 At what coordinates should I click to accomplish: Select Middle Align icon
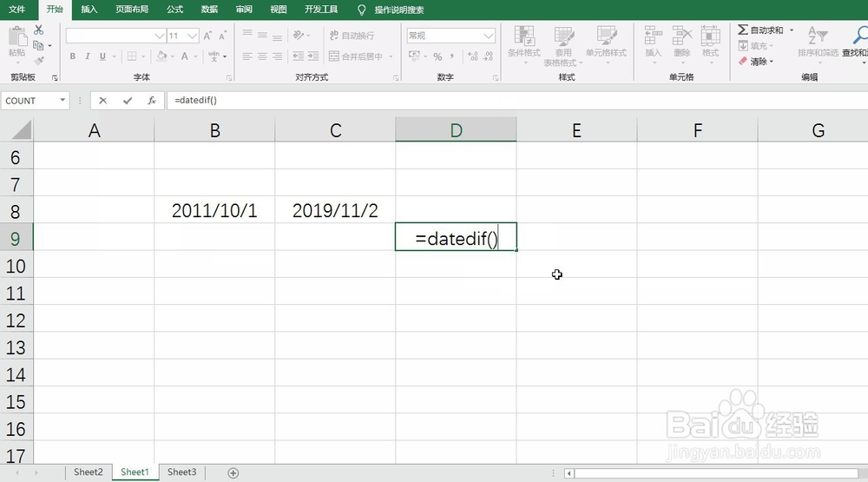point(262,35)
